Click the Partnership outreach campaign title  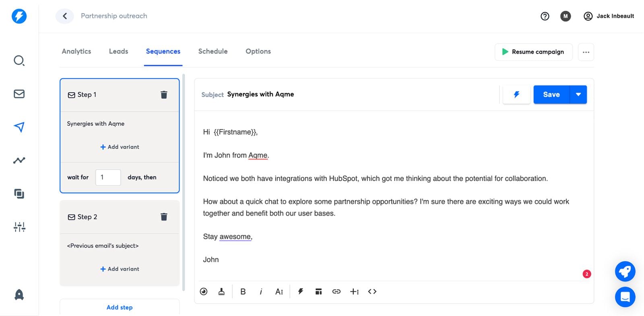click(x=114, y=16)
